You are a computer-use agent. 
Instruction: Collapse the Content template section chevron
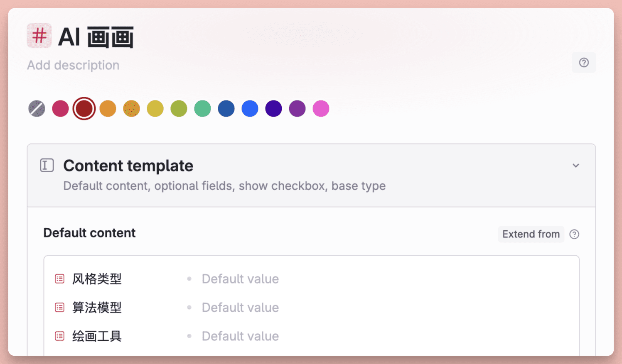(576, 166)
